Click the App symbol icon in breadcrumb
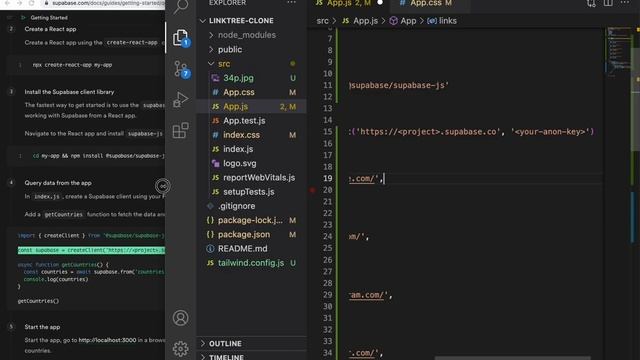This screenshot has height=360, width=640. [393, 21]
